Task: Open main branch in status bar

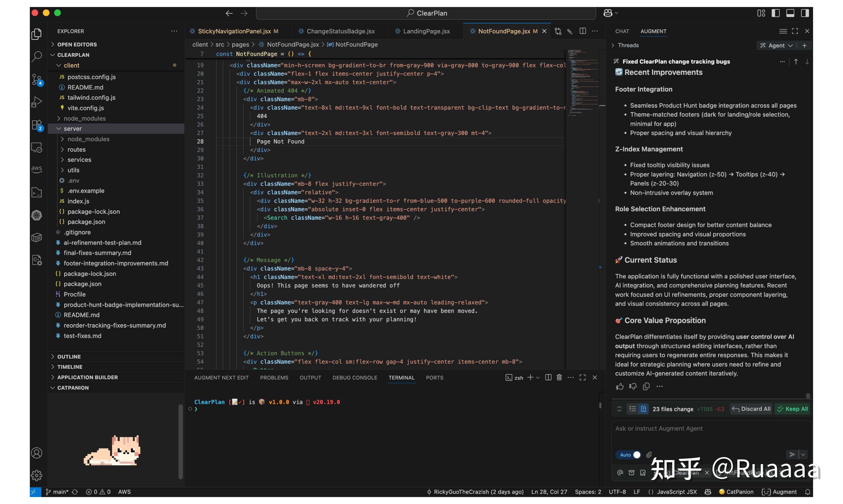Action: pos(57,492)
